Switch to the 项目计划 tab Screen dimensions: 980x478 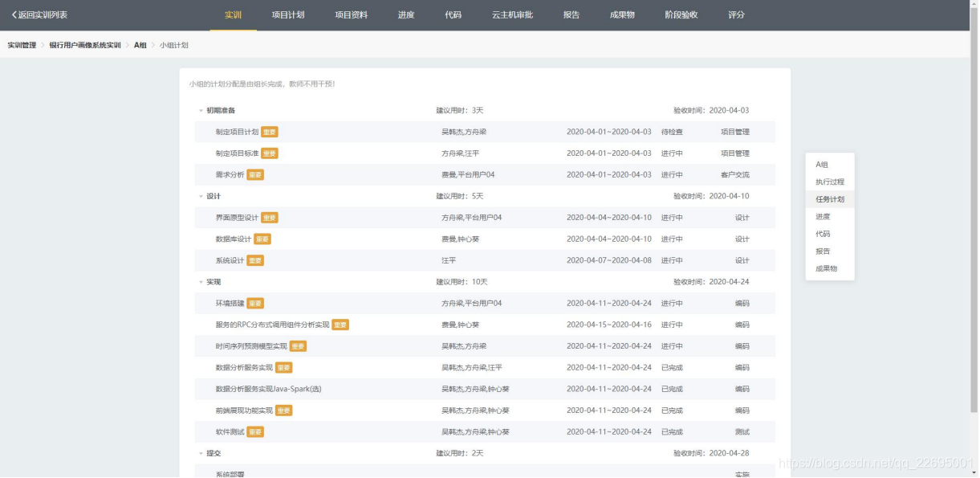coord(288,15)
